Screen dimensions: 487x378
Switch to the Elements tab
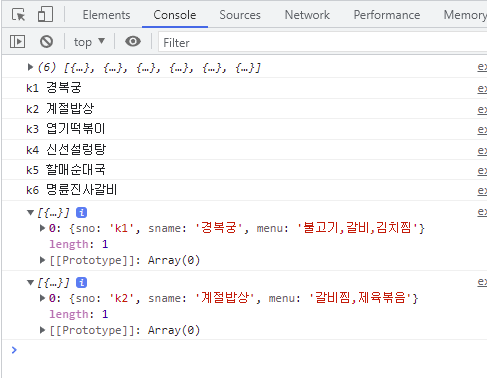(x=106, y=15)
